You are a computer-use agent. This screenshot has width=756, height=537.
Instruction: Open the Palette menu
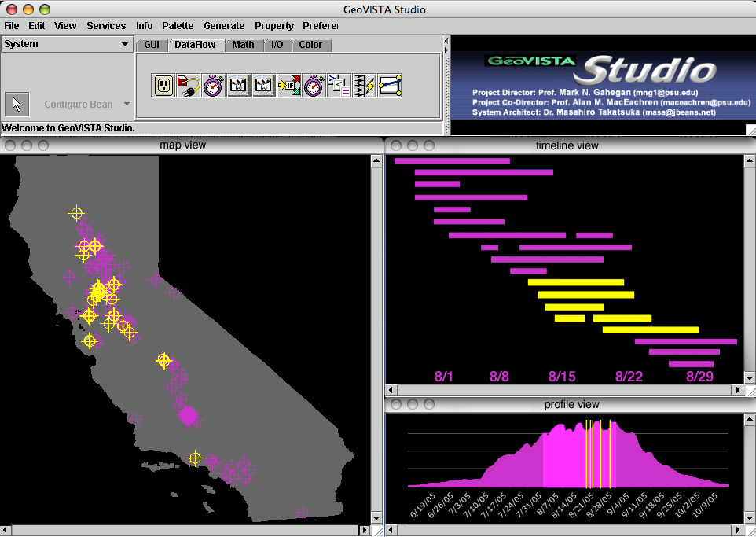click(178, 26)
